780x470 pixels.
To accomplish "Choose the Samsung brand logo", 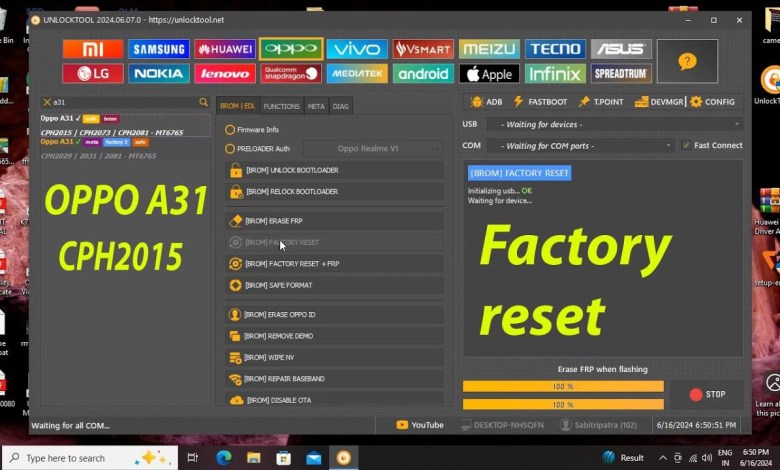I will (159, 49).
